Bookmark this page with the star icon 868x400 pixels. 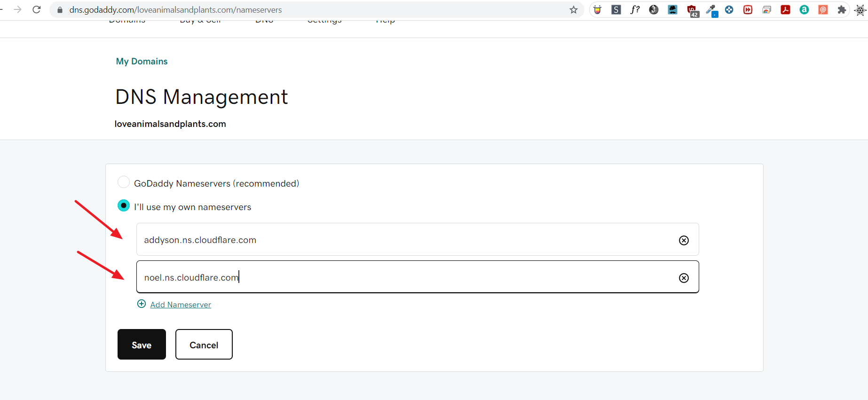coord(573,10)
